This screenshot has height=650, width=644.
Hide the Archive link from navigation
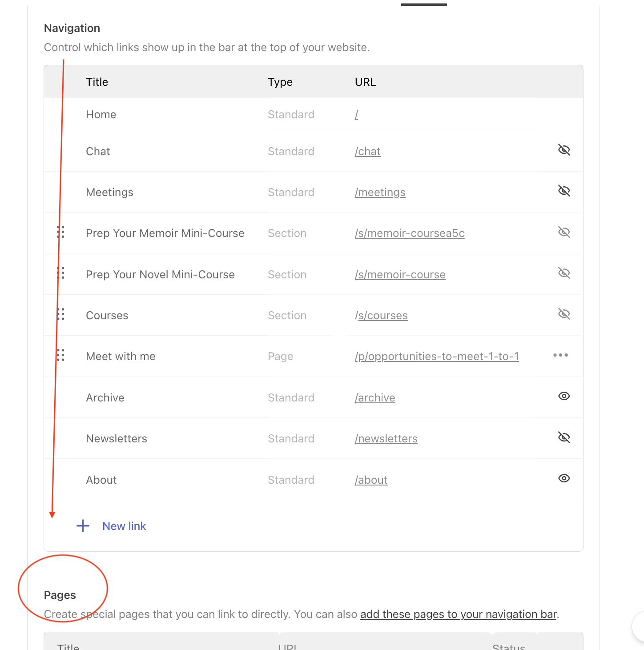pyautogui.click(x=564, y=396)
